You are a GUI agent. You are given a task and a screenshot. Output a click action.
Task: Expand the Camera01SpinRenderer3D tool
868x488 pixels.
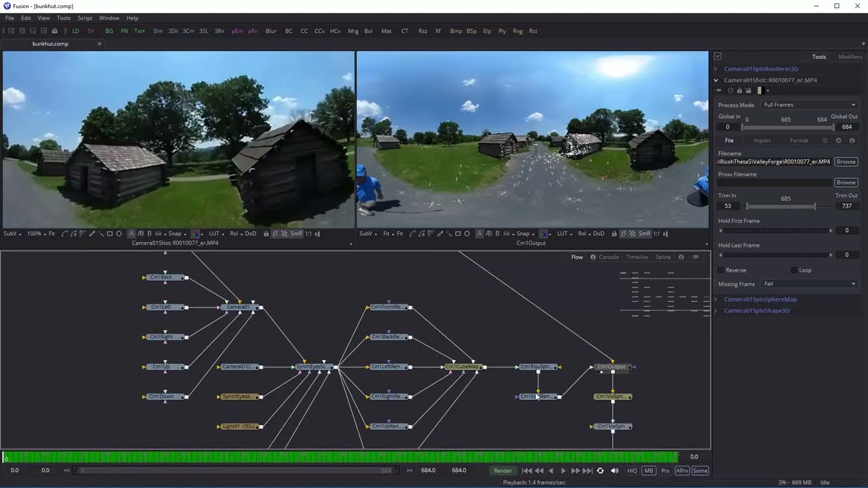716,69
